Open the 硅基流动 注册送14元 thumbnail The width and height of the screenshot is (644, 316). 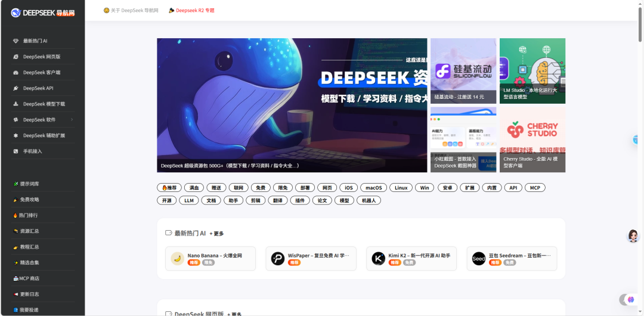[463, 71]
